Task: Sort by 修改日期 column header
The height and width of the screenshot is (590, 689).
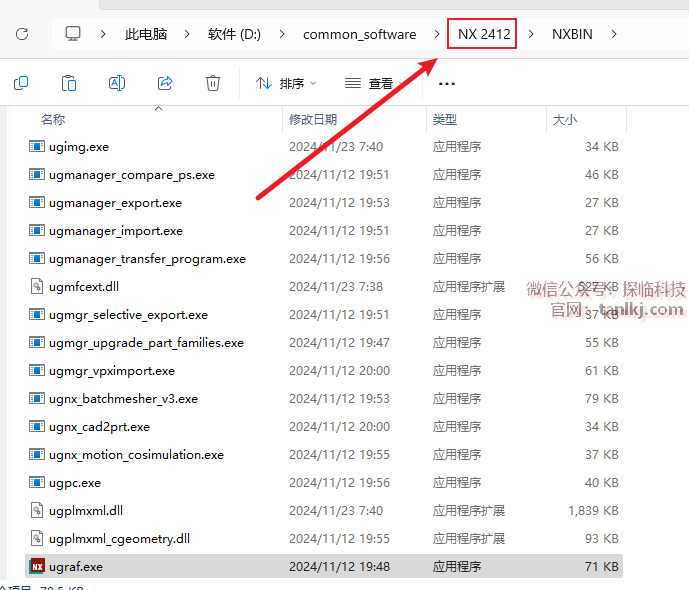Action: coord(313,119)
